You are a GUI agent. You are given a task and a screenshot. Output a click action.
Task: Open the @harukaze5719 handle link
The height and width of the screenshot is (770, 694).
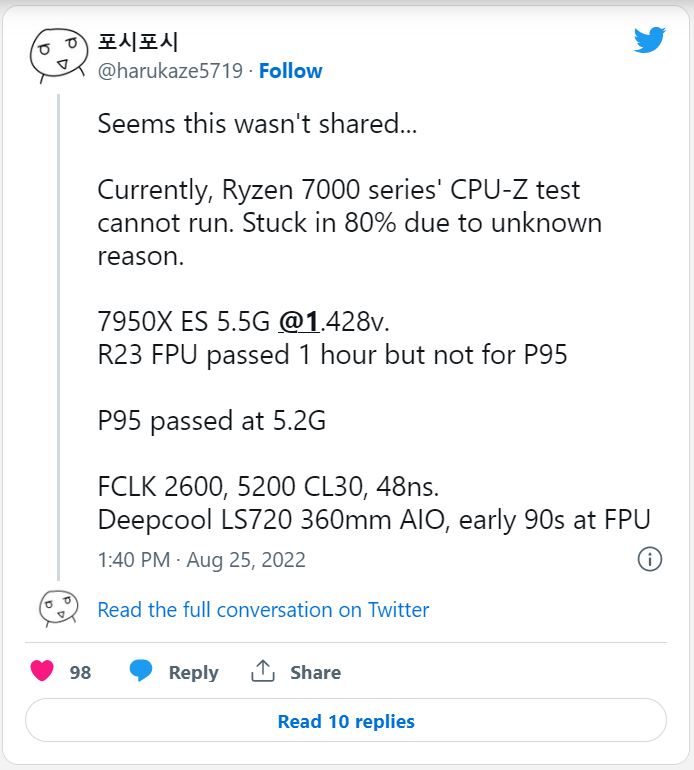tap(170, 71)
